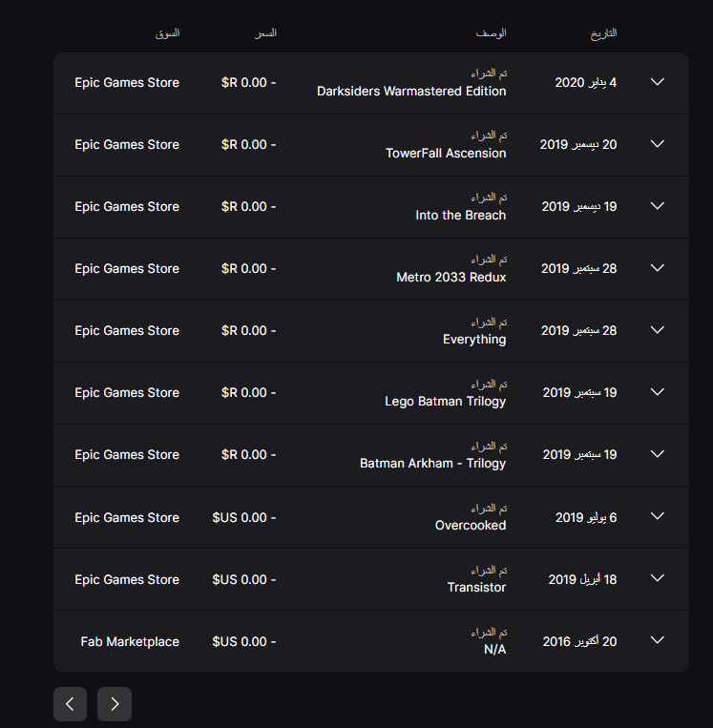Click the Fab Marketplace label
This screenshot has height=728, width=713.
130,641
